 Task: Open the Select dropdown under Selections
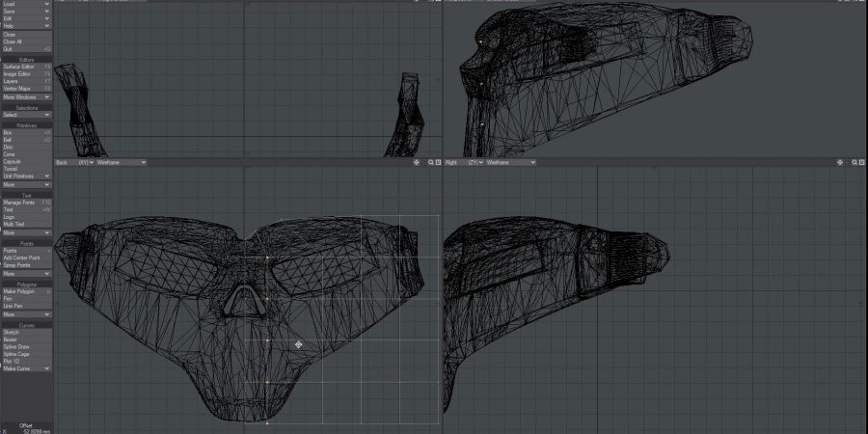pyautogui.click(x=26, y=115)
